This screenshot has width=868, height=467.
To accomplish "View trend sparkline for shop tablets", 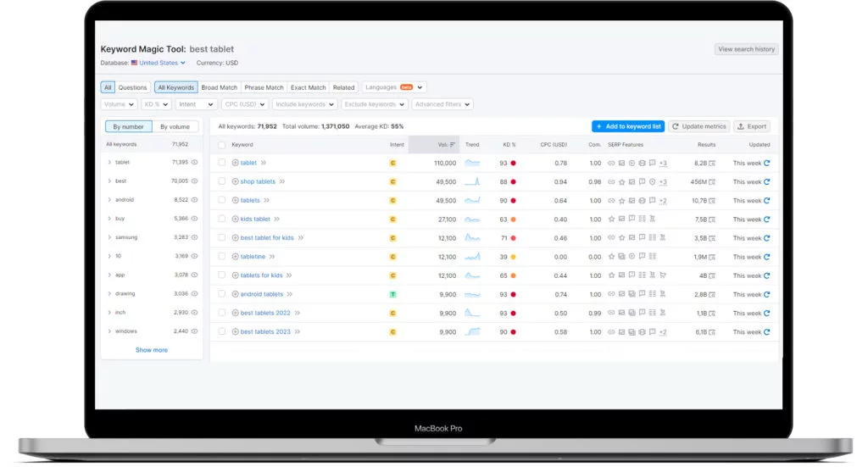I will click(472, 181).
